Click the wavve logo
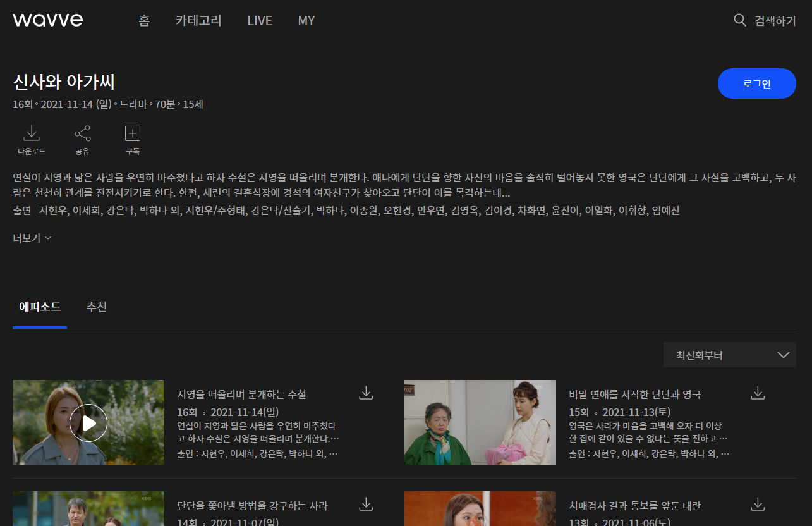The image size is (812, 526). click(x=48, y=20)
